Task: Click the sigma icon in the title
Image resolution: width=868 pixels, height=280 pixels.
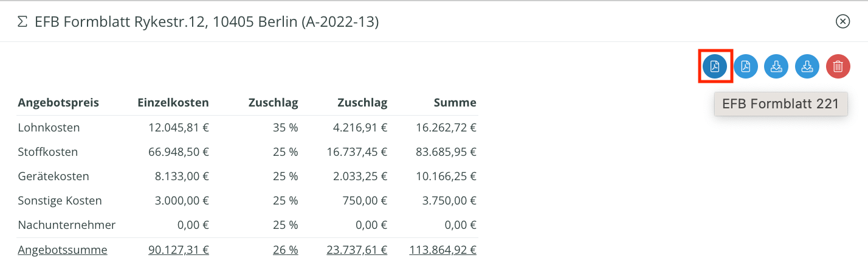Action: (x=22, y=22)
